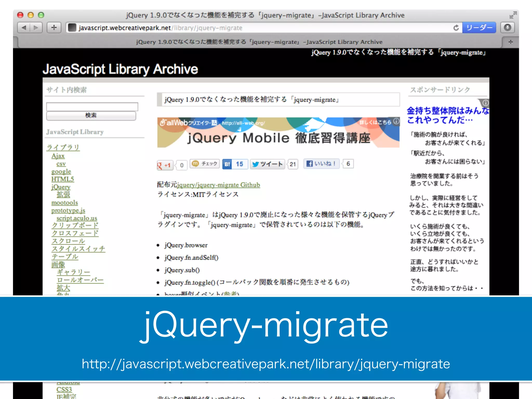The width and height of the screenshot is (532, 399).
Task: Click the Hatena B! bookmark button
Action: (227, 164)
